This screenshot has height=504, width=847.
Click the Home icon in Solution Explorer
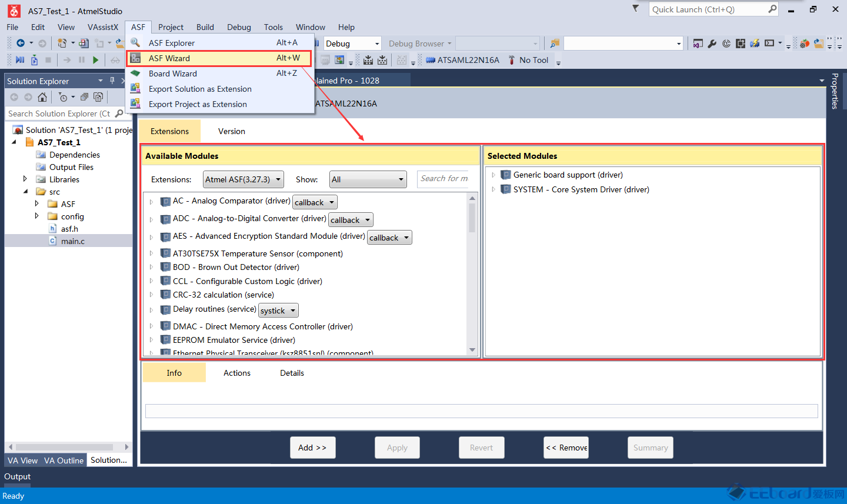pyautogui.click(x=42, y=97)
